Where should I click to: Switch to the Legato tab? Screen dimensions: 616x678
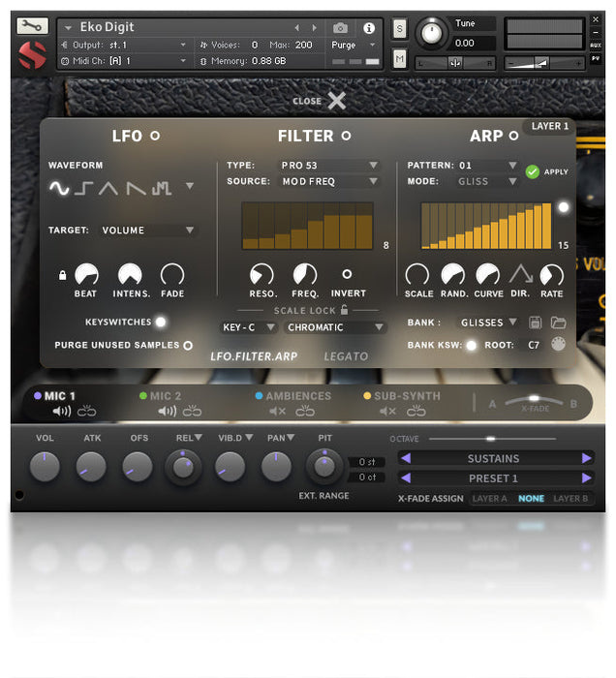(x=346, y=356)
